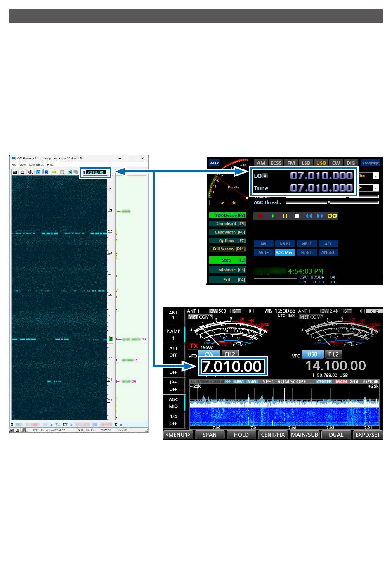Click the green frequency marker on the CW Skimmer scale
The image size is (392, 573).
pyautogui.click(x=110, y=338)
